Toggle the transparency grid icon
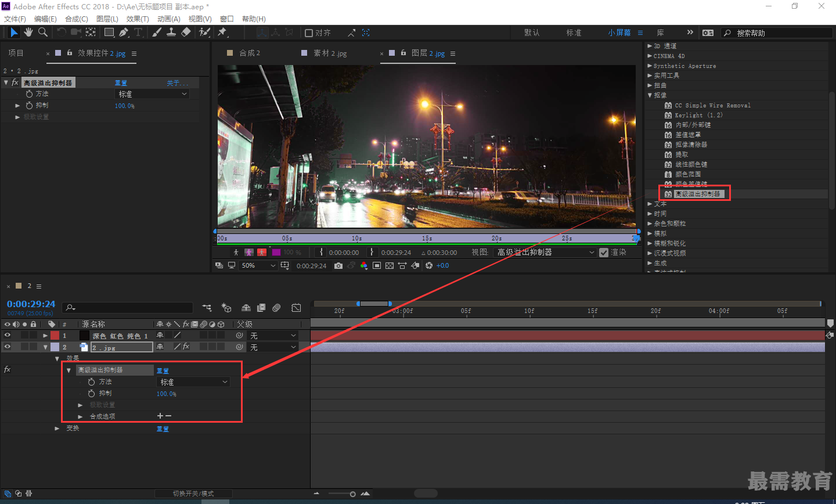This screenshot has width=836, height=504. pos(390,265)
